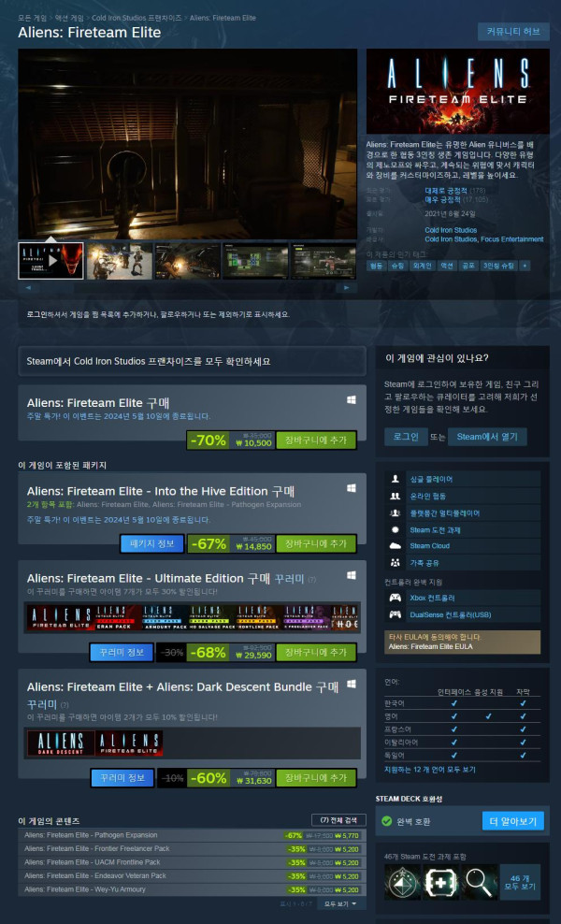
Task: Click the plus button after popular tags
Action: (525, 266)
